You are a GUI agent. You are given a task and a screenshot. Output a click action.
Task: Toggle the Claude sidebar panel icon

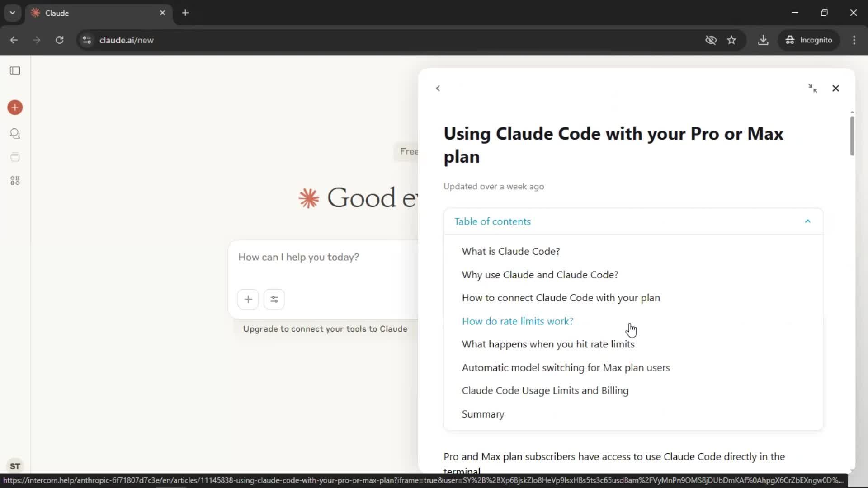15,70
